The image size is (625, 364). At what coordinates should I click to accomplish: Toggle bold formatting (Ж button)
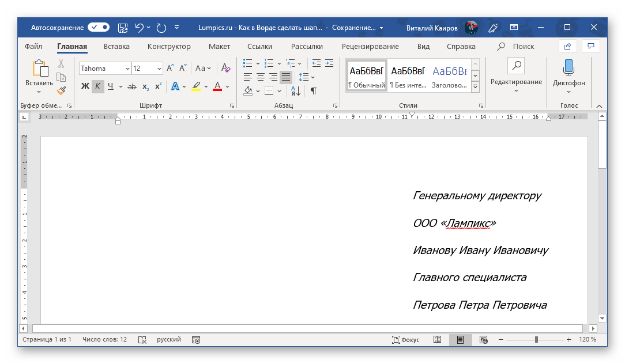point(85,86)
